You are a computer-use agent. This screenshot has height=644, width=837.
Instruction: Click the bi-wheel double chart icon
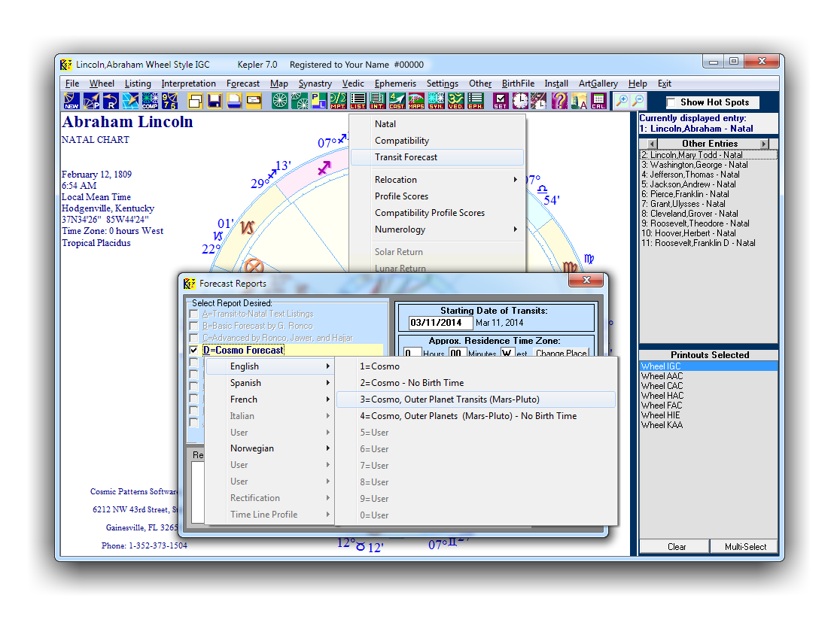click(x=300, y=101)
